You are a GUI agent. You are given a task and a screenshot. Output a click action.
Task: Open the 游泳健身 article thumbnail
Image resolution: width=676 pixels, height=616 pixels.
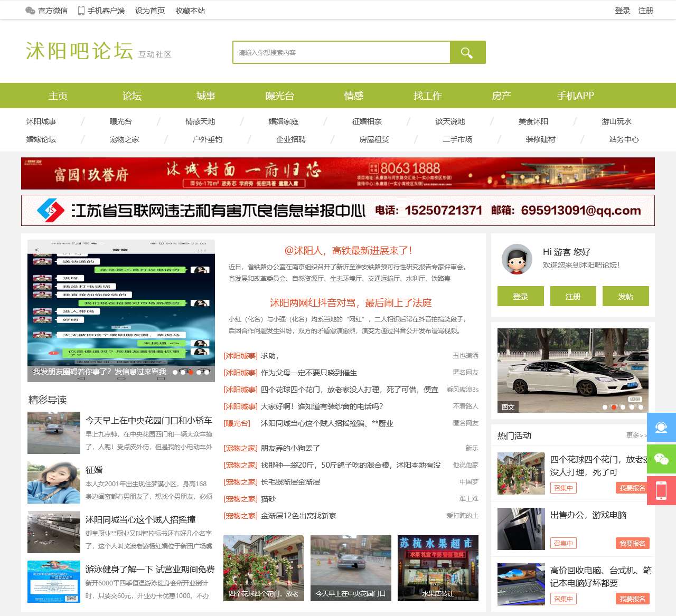tap(54, 582)
